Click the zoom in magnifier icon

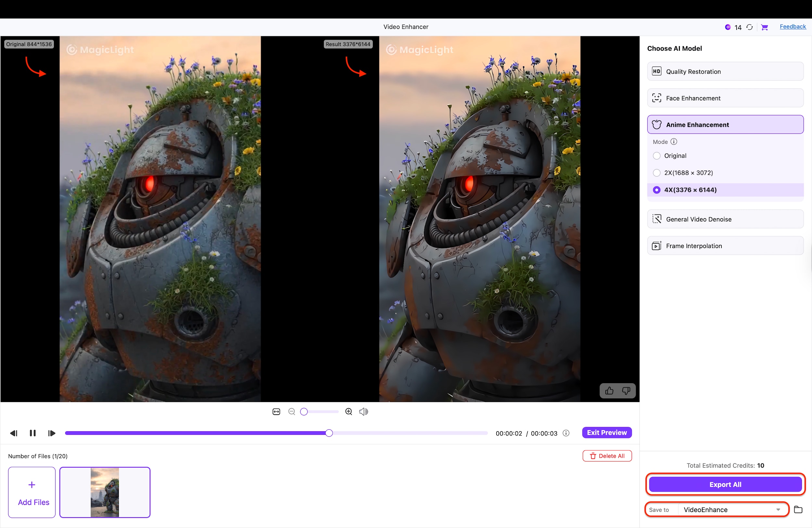click(349, 411)
